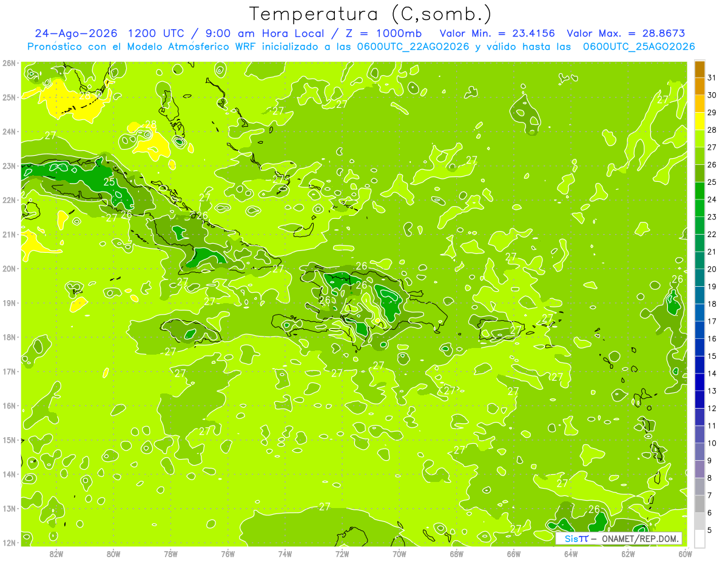The image size is (728, 562).
Task: Click gray colorbar swatch between 6 and 7
Action: [x=700, y=504]
